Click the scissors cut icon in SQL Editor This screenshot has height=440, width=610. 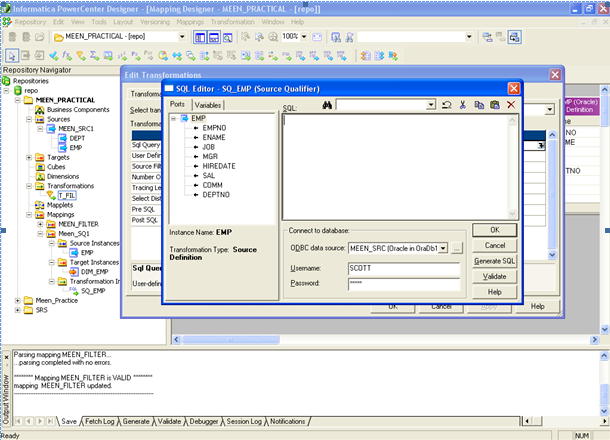click(463, 105)
